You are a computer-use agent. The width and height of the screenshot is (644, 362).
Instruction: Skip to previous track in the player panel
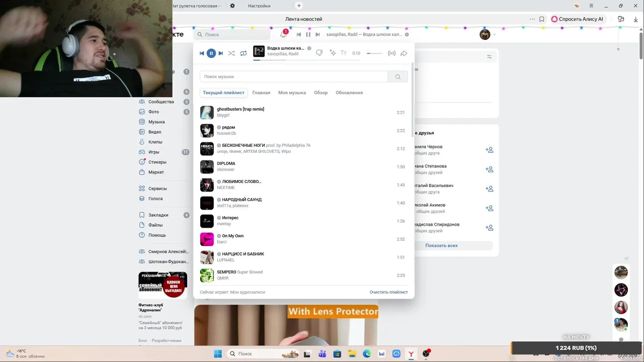202,53
